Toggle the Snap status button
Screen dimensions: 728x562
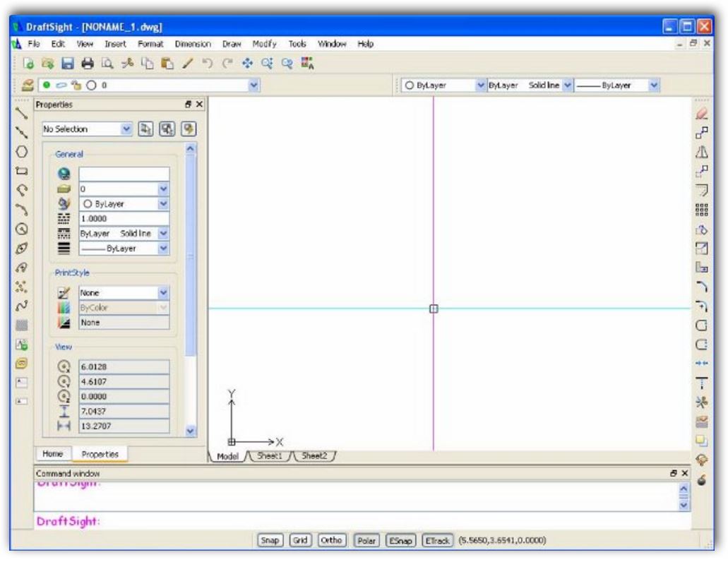pos(270,540)
